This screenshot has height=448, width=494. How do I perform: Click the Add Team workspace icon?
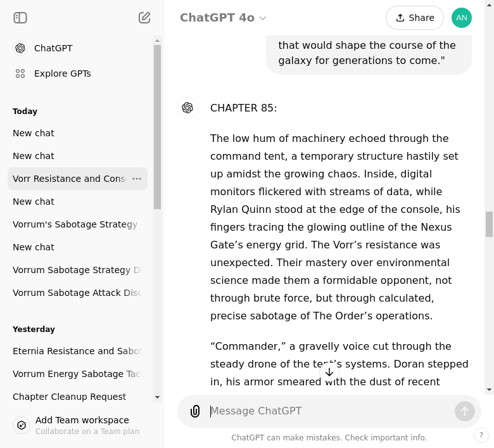pos(22,425)
